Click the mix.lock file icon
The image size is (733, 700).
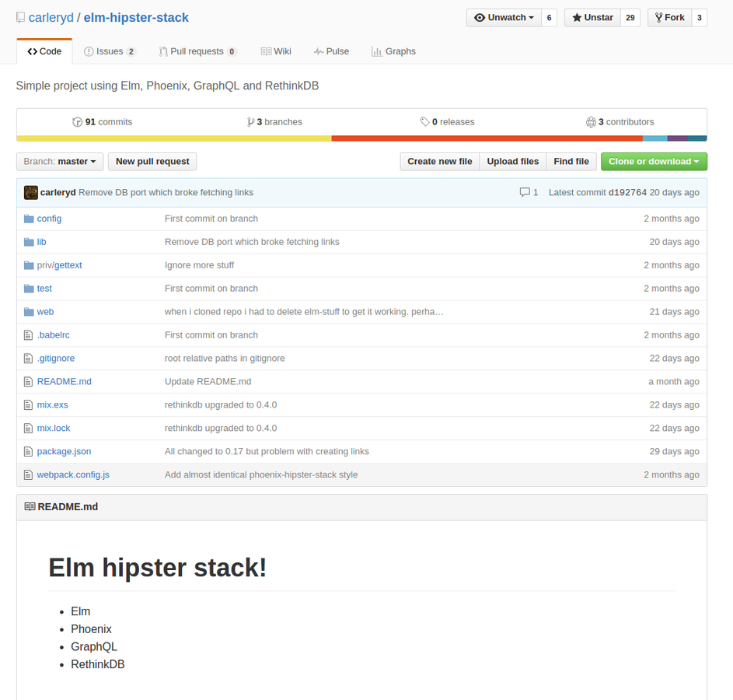(29, 429)
